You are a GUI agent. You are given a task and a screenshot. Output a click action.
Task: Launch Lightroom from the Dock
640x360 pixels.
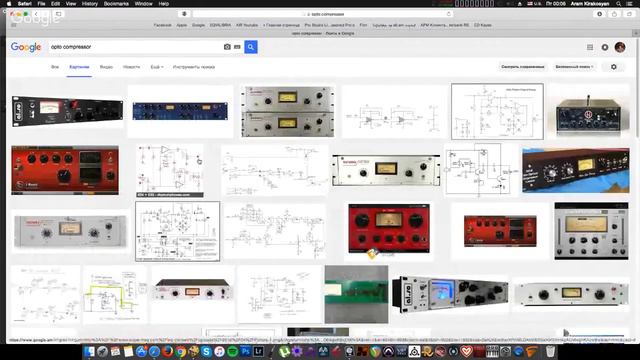coord(258,351)
